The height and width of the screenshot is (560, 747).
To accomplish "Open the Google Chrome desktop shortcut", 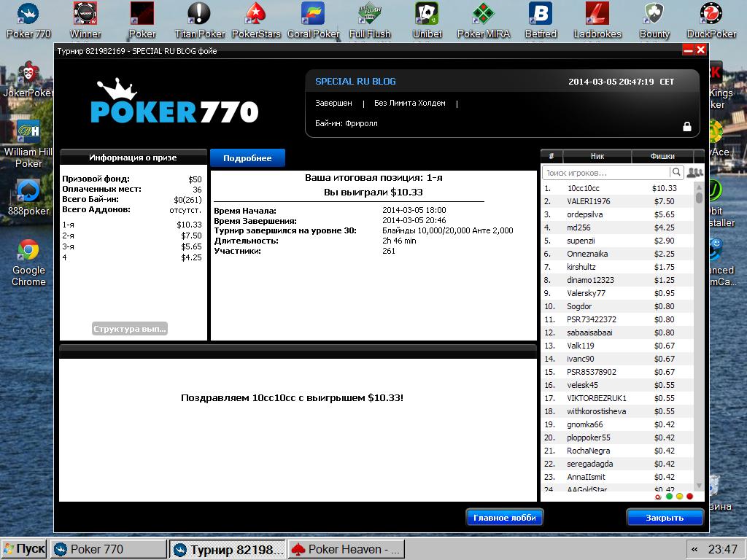I will pos(28,262).
